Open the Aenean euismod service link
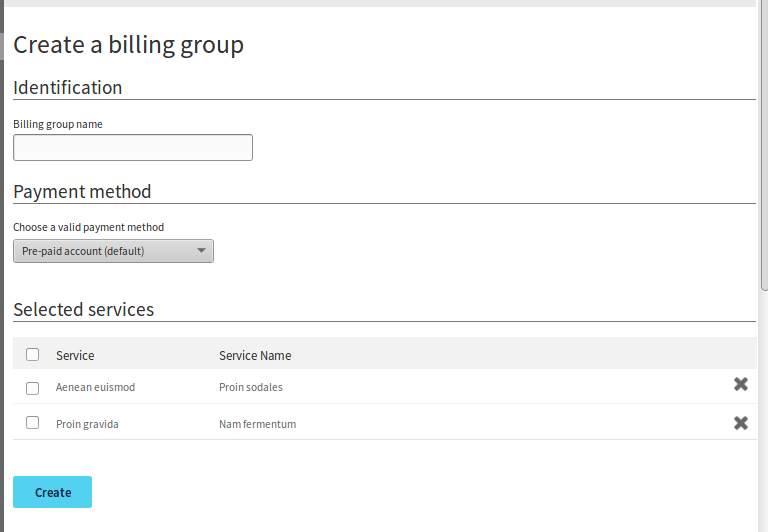This screenshot has height=532, width=768. [95, 387]
